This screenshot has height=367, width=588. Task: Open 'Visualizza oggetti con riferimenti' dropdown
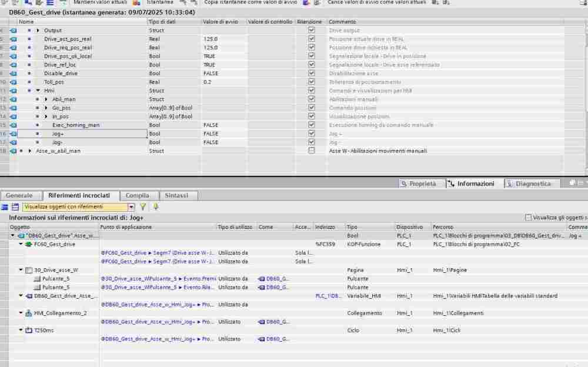132,207
